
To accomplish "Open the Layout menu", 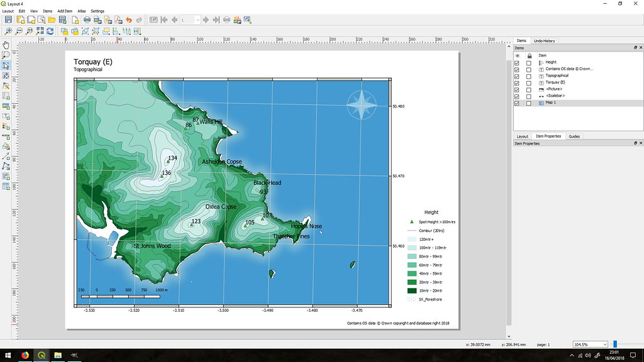I will tap(8, 11).
